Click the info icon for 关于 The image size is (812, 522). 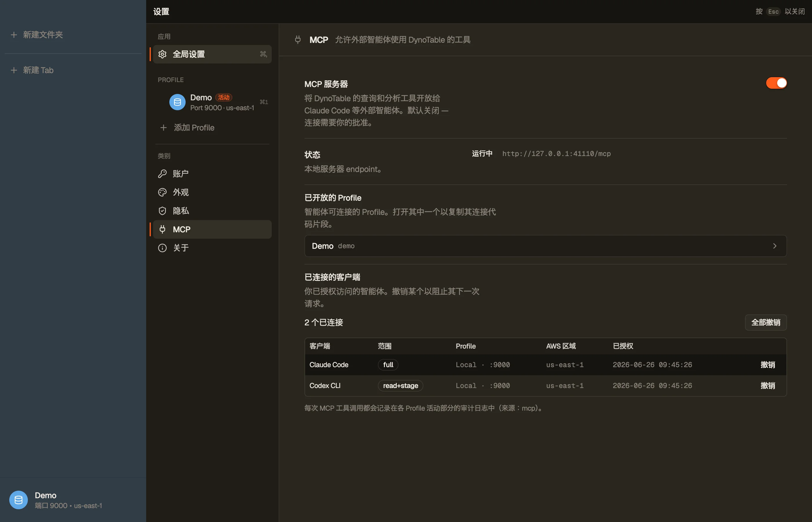click(162, 248)
